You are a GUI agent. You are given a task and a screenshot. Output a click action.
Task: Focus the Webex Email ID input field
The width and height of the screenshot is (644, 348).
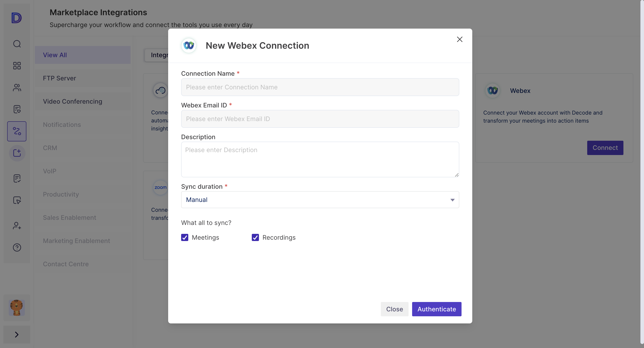(320, 119)
